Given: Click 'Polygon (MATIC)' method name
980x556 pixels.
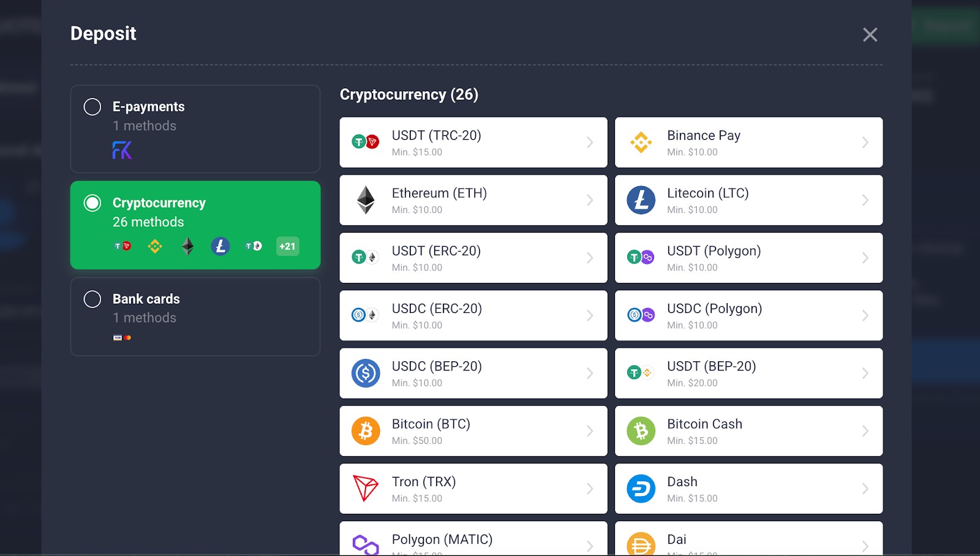Looking at the screenshot, I should [442, 539].
